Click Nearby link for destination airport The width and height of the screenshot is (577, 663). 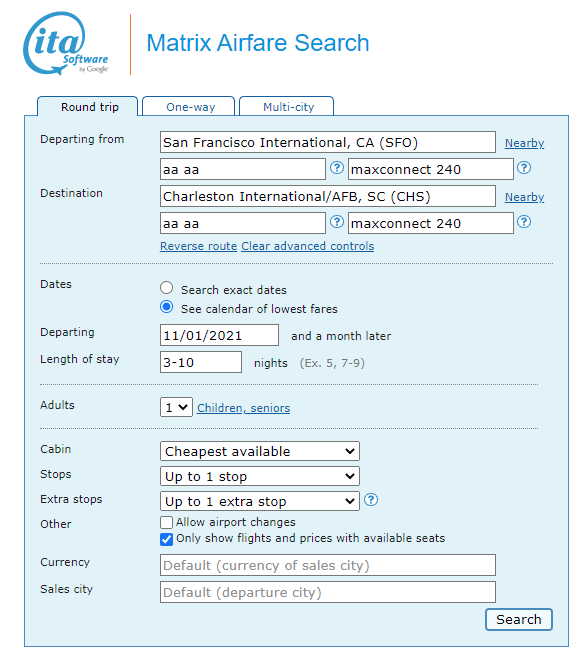pos(525,197)
